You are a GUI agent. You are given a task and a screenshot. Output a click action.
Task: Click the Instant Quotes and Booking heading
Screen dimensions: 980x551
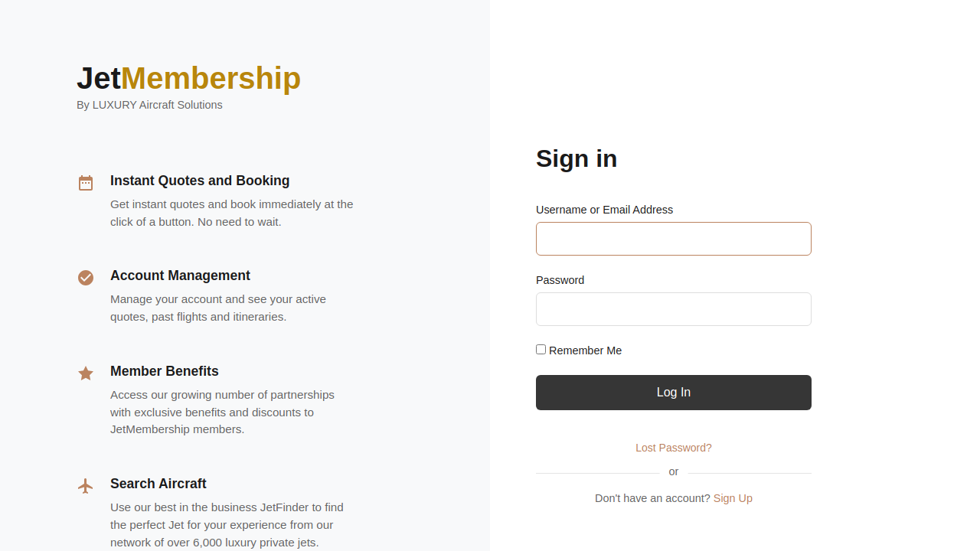(200, 181)
